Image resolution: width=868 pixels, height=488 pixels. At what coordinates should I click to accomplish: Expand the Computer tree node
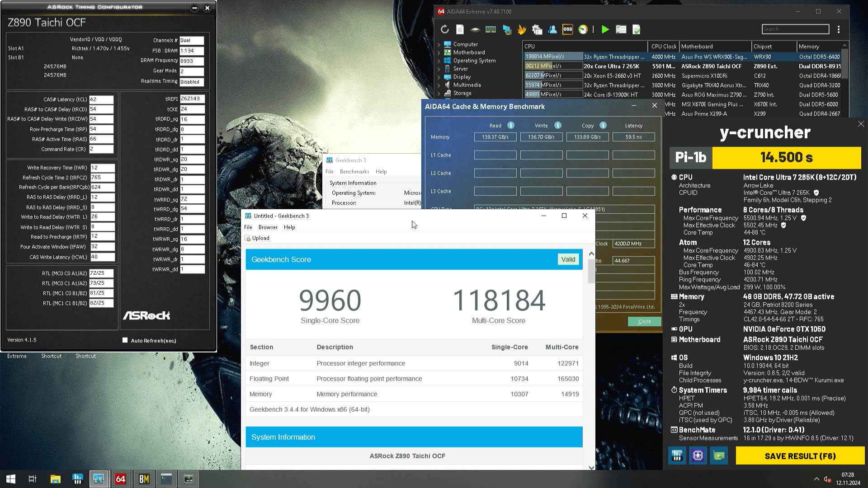click(439, 44)
